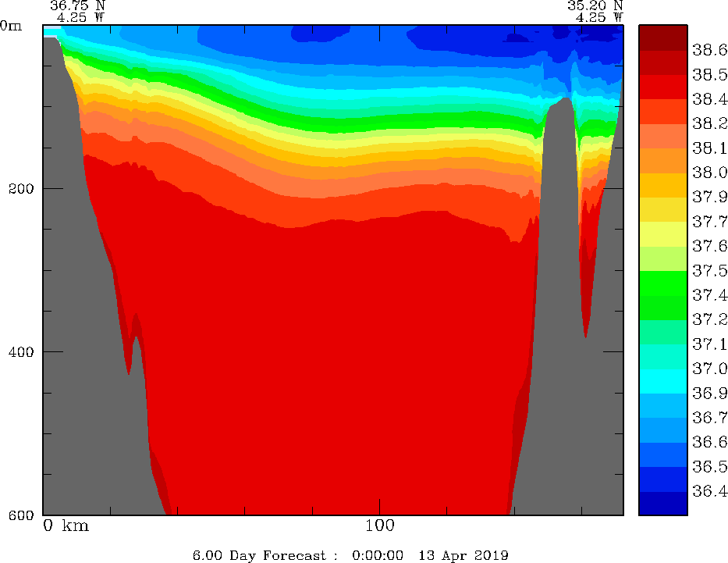Select the 37.1 colorbar value
Viewport: 728px width, 563px height.
[709, 344]
